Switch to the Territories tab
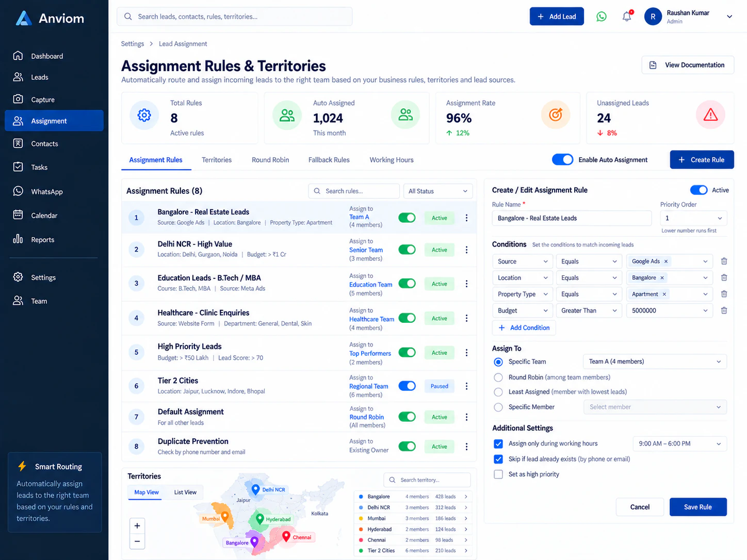747x560 pixels. tap(217, 160)
